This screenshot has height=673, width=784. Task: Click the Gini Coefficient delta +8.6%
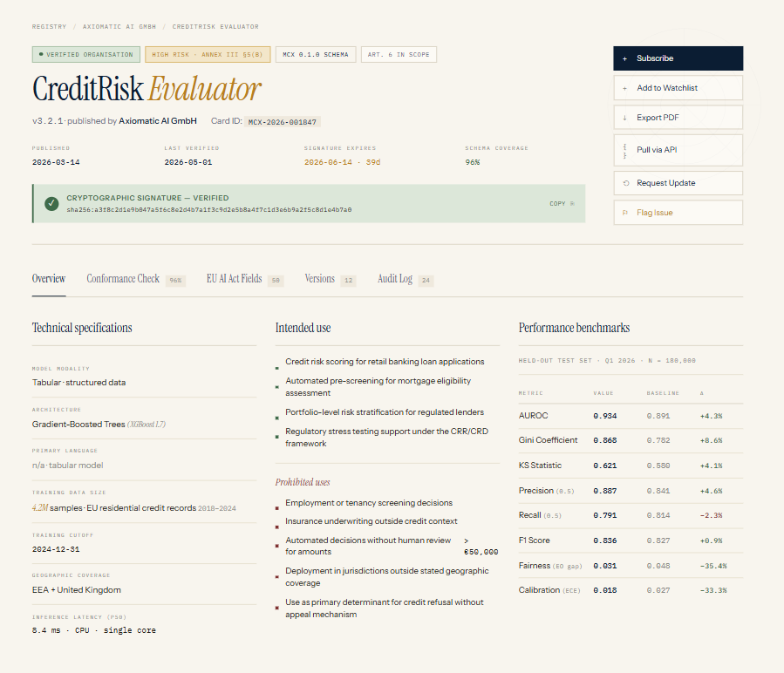click(711, 440)
